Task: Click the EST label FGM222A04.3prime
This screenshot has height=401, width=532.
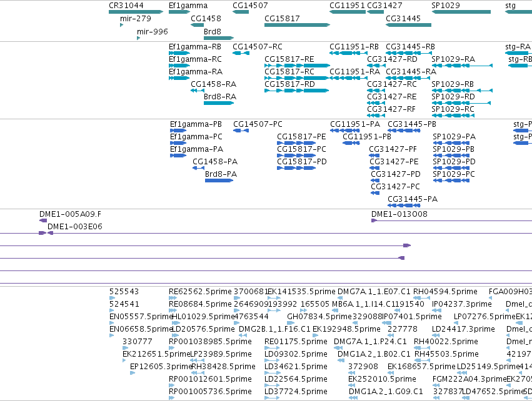Action: [469, 379]
